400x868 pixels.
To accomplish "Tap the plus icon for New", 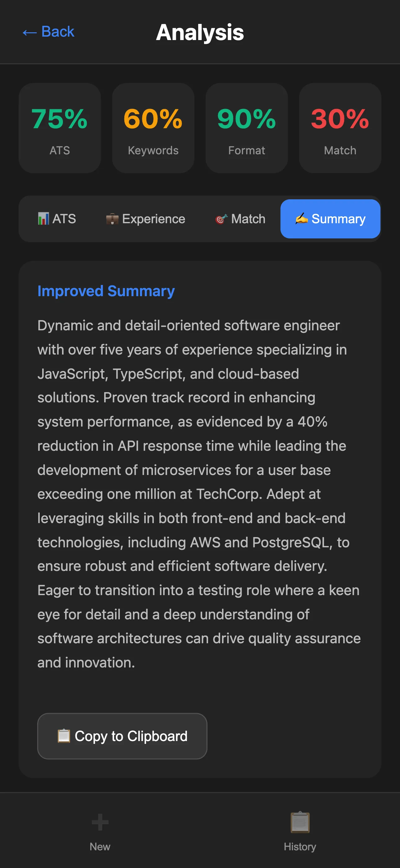I will [x=100, y=822].
